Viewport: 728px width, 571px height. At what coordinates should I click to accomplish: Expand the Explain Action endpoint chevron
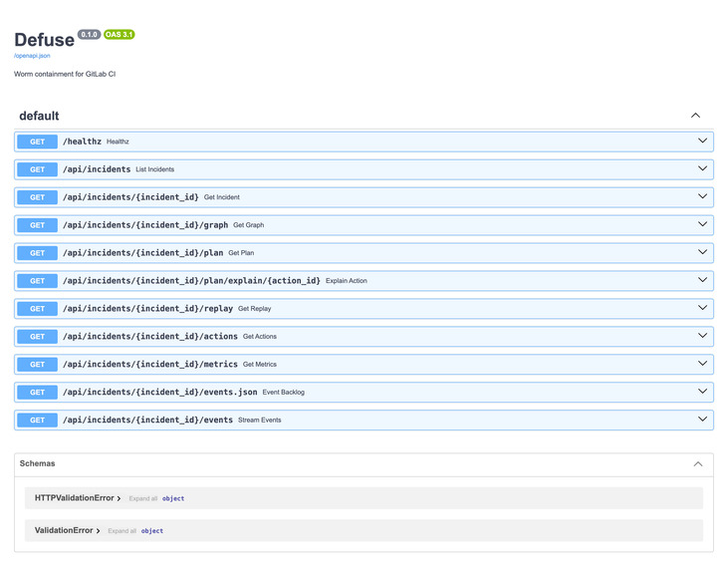[x=702, y=280]
